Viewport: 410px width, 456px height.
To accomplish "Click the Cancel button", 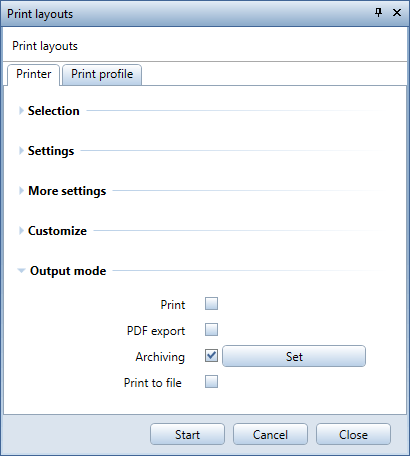I will click(270, 434).
